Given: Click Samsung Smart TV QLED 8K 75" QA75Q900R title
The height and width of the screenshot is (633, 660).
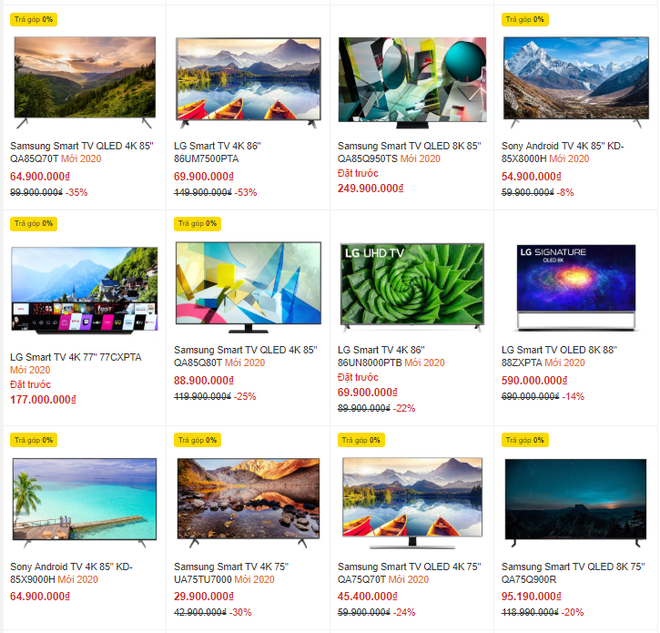Looking at the screenshot, I should tap(573, 573).
